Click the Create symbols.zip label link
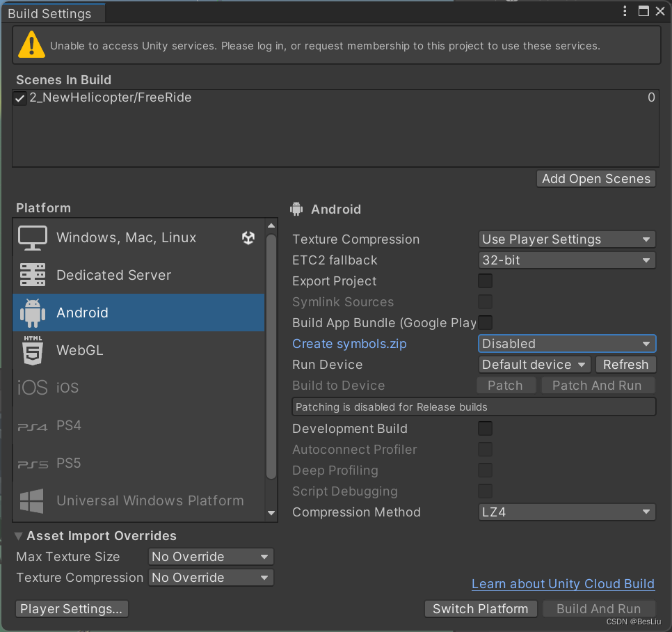Screen dimensions: 672x632 (x=349, y=344)
